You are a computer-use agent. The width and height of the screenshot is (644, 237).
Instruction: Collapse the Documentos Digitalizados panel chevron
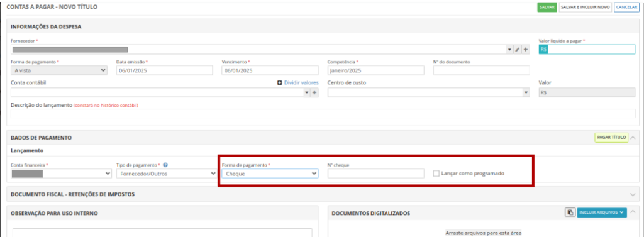pyautogui.click(x=633, y=212)
